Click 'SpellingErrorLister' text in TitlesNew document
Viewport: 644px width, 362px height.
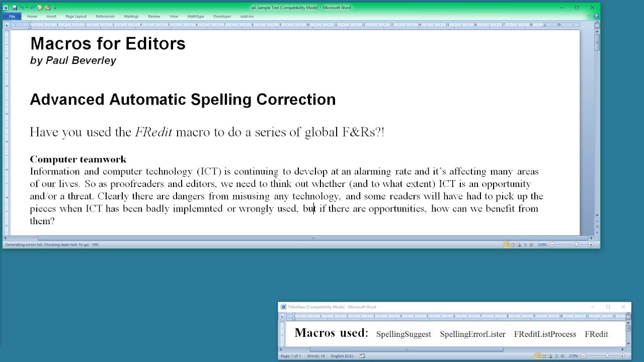pyautogui.click(x=472, y=334)
